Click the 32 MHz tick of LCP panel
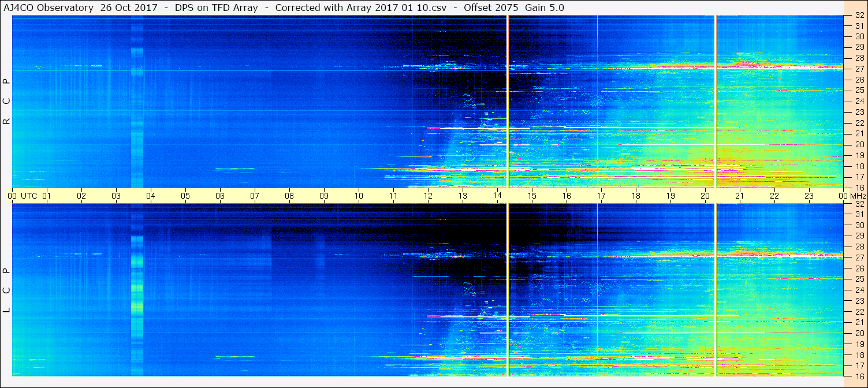The width and height of the screenshot is (868, 388). [x=859, y=204]
